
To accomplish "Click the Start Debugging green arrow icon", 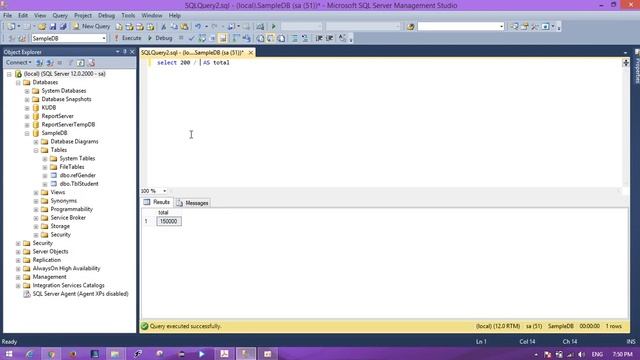I will [x=273, y=27].
